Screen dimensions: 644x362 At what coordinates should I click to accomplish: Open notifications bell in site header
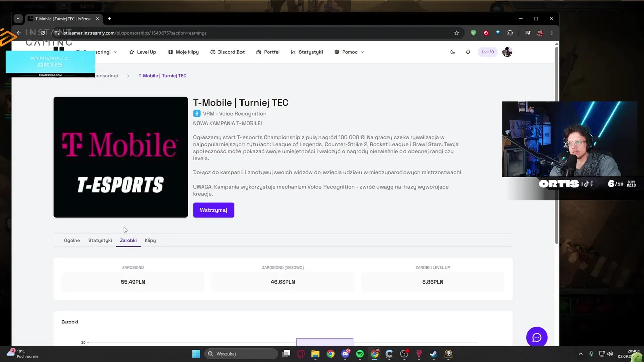coord(468,52)
